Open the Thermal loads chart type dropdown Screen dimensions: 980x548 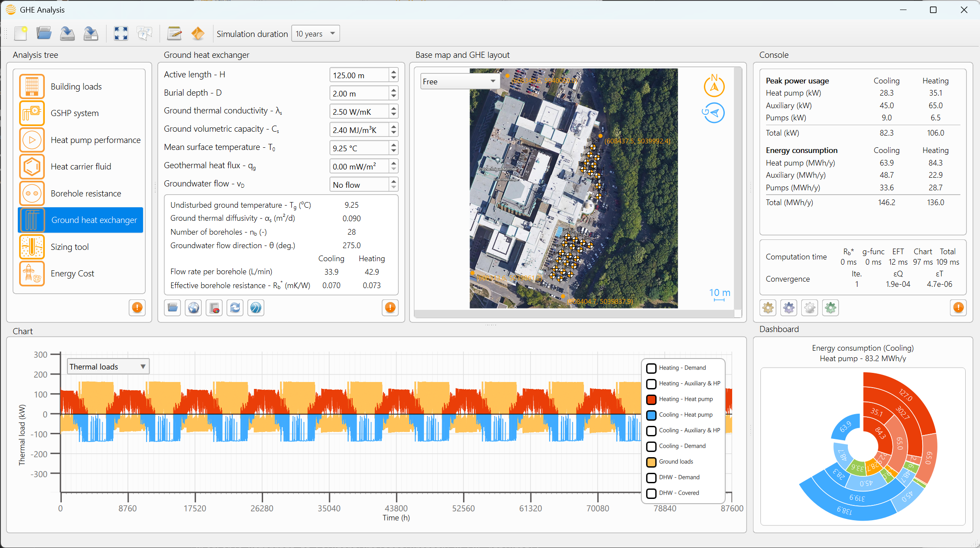pyautogui.click(x=108, y=366)
